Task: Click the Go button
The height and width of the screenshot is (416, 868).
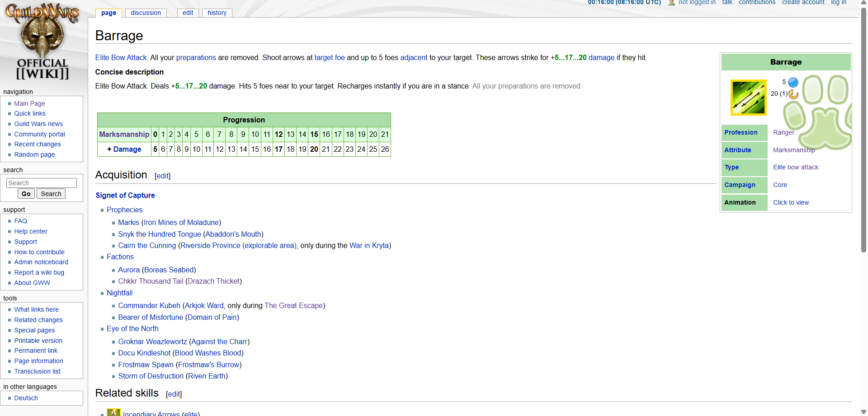Action: 26,194
